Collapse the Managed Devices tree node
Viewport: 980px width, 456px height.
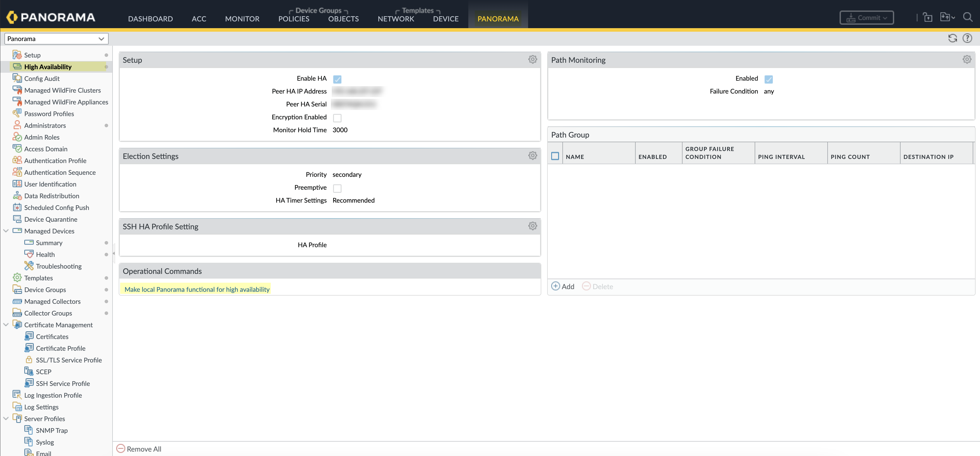[x=6, y=231]
